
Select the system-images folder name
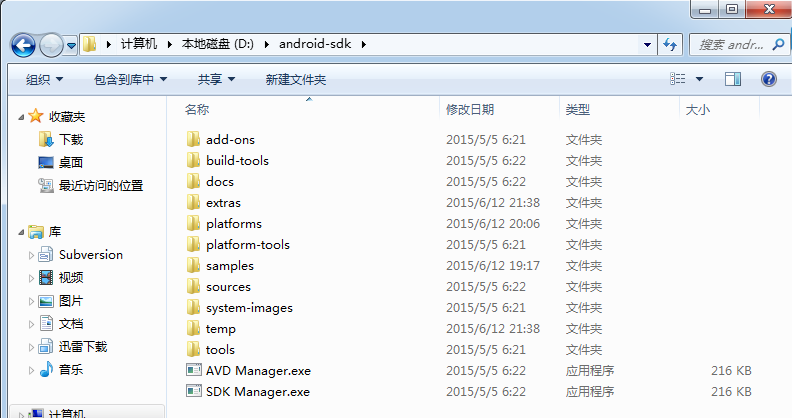click(249, 308)
